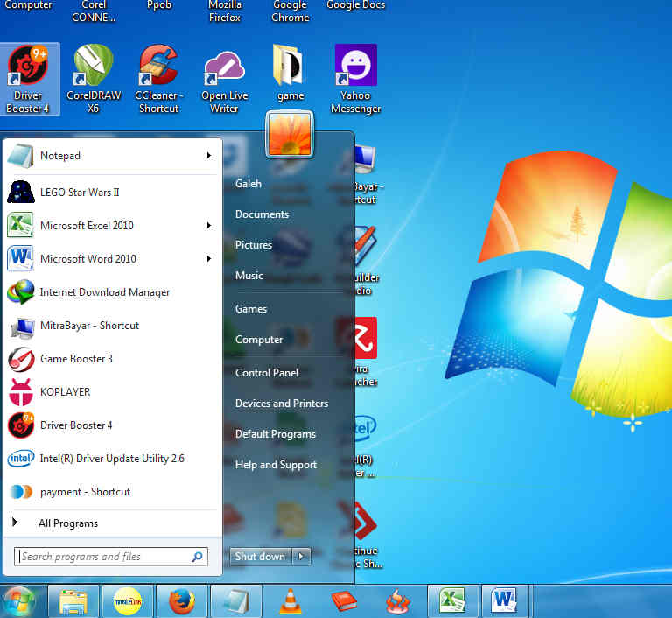The image size is (672, 618).
Task: Expand Microsoft Excel 2010 jump list arrow
Action: pos(209,226)
